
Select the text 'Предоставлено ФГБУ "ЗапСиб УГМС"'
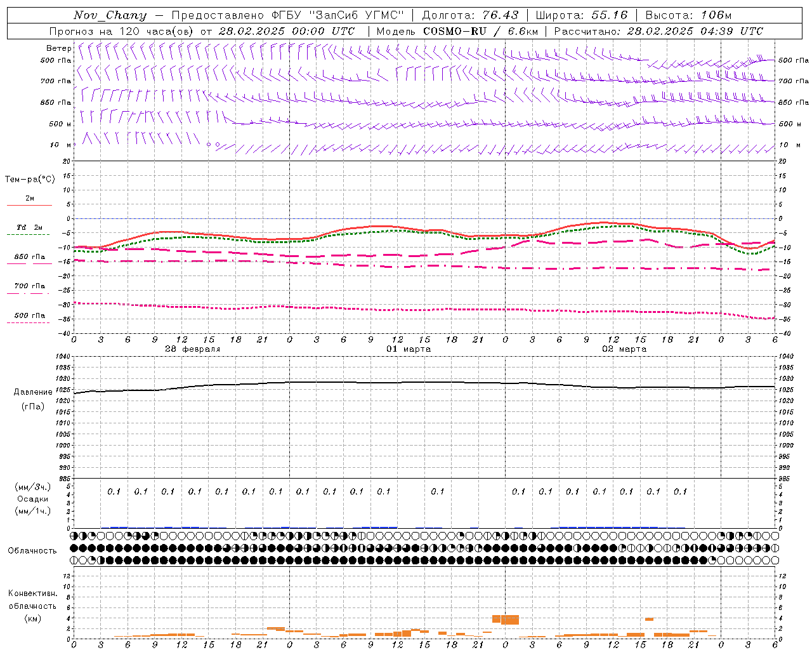pos(288,15)
